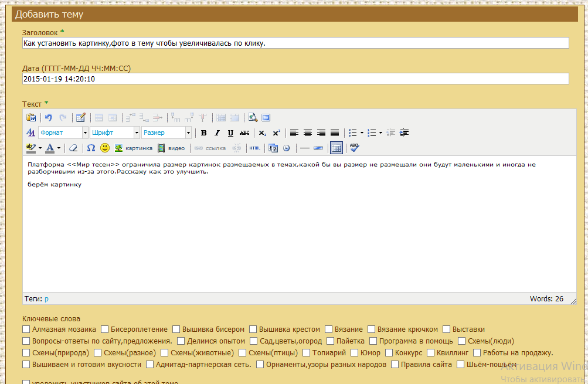This screenshot has width=588, height=384.
Task: Click the p tag in the path bar
Action: coord(46,298)
